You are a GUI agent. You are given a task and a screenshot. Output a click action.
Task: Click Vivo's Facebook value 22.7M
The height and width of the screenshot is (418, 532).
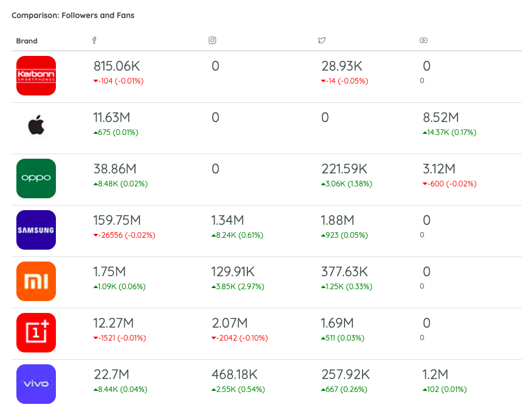112,375
